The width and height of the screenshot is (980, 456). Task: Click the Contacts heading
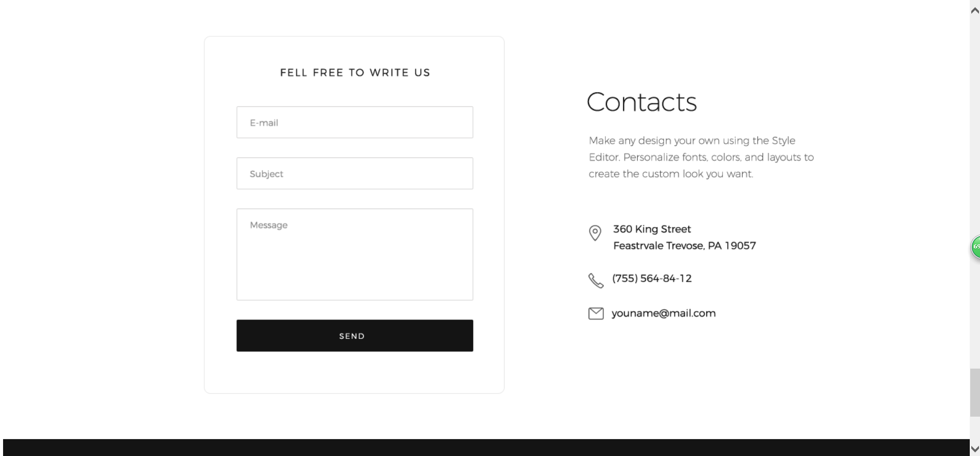[641, 102]
